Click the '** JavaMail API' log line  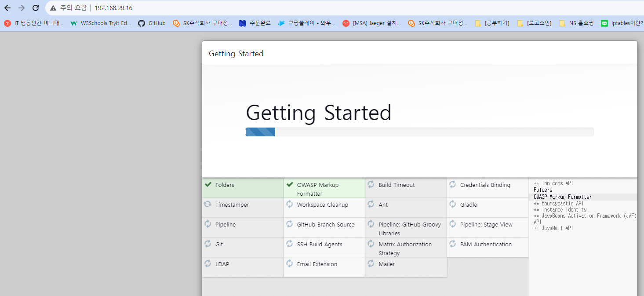coord(553,228)
